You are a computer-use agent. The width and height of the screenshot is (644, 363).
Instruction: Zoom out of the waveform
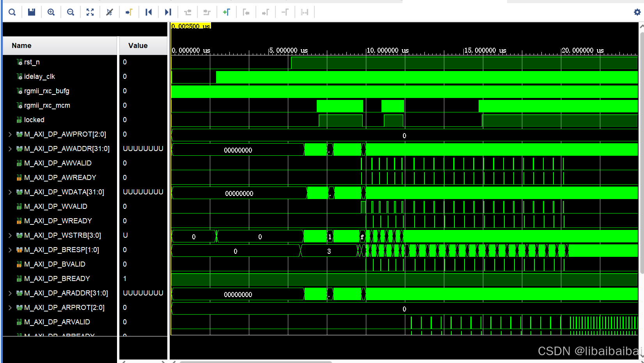click(71, 12)
